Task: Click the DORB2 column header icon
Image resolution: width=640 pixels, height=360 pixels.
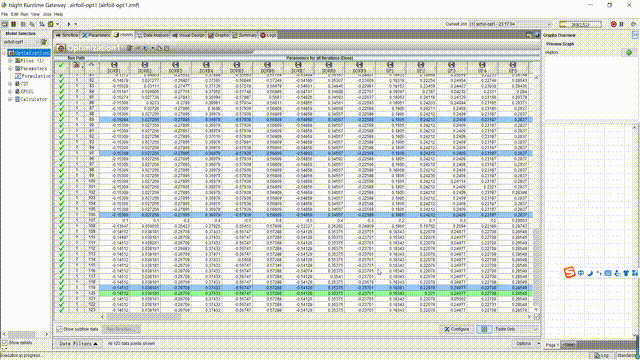Action: pyautogui.click(x=145, y=65)
